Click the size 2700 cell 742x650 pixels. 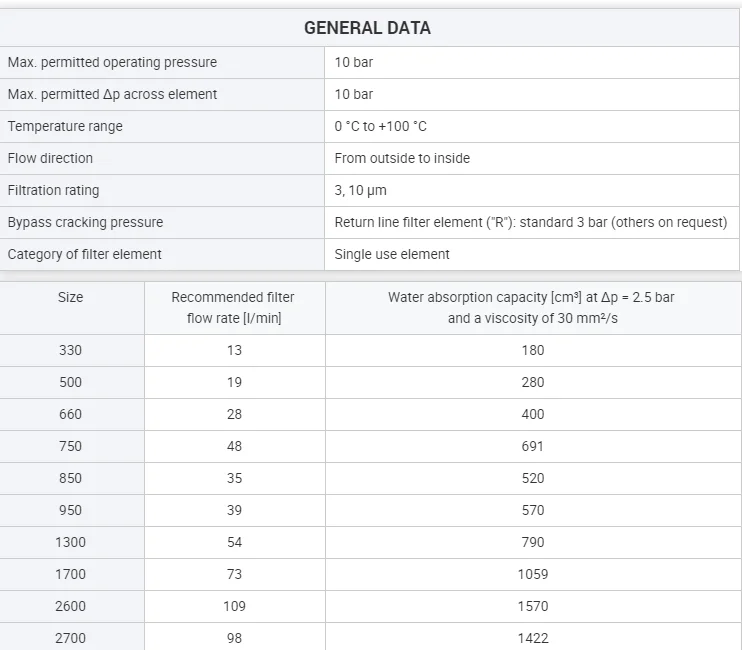click(x=71, y=638)
